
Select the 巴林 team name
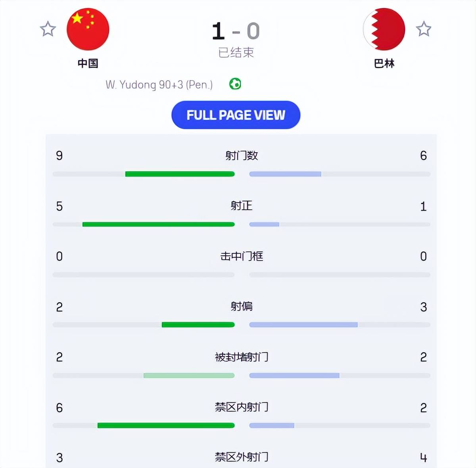coord(384,63)
